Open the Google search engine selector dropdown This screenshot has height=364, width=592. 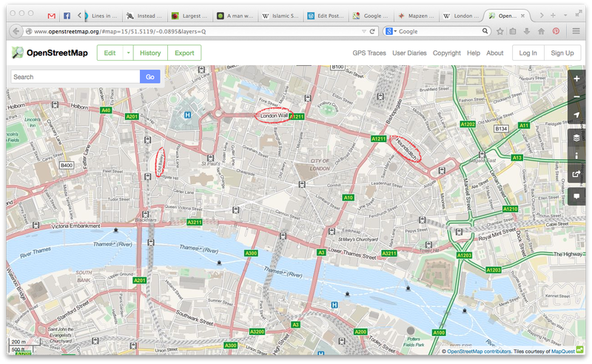point(391,31)
